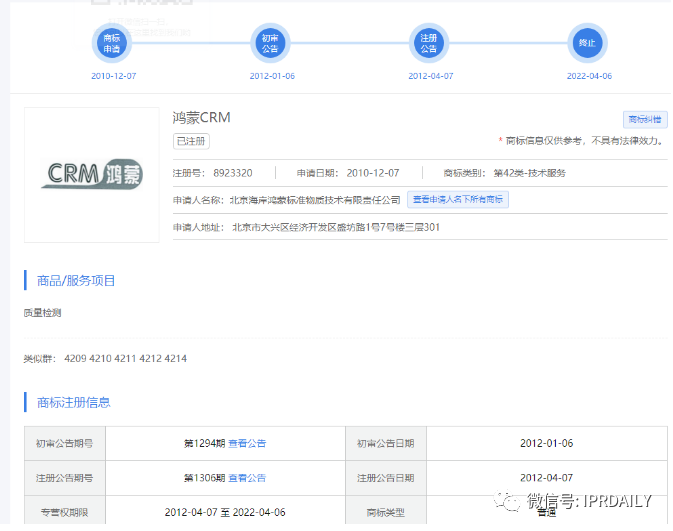The image size is (673, 531).
Task: Select 2012-04-07 in 注册公告日期 table cell
Action: [547, 478]
